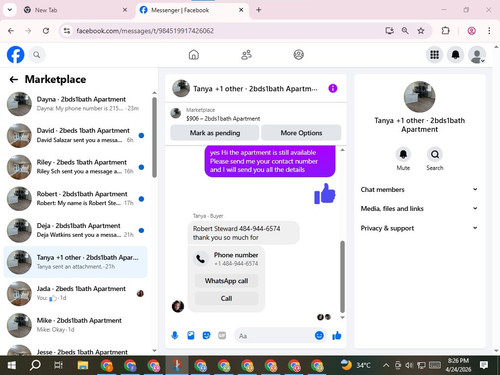Expand Media, files and links section
Image resolution: width=500 pixels, height=375 pixels.
click(x=419, y=209)
